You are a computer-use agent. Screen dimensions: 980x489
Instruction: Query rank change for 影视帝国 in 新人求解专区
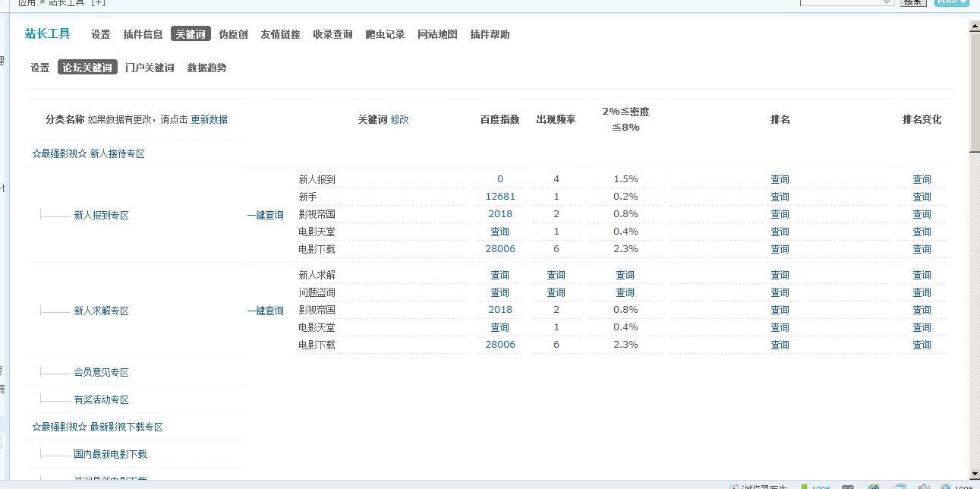pyautogui.click(x=922, y=310)
